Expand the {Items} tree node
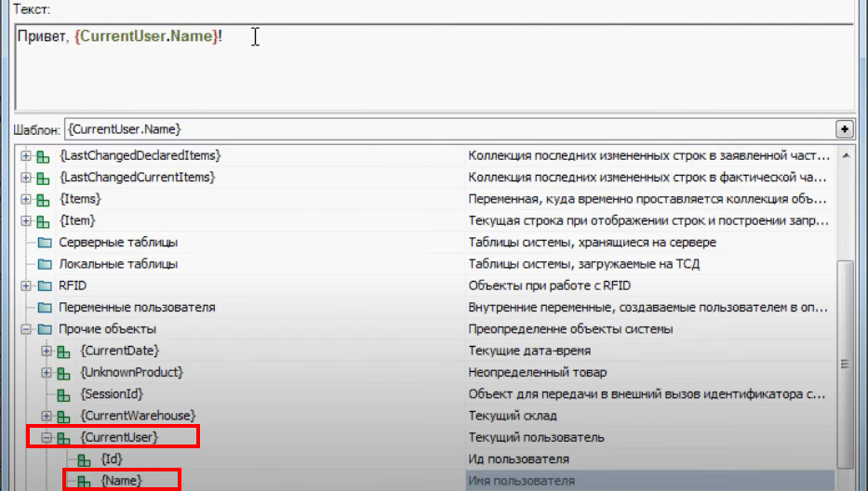The image size is (868, 491). [x=25, y=199]
